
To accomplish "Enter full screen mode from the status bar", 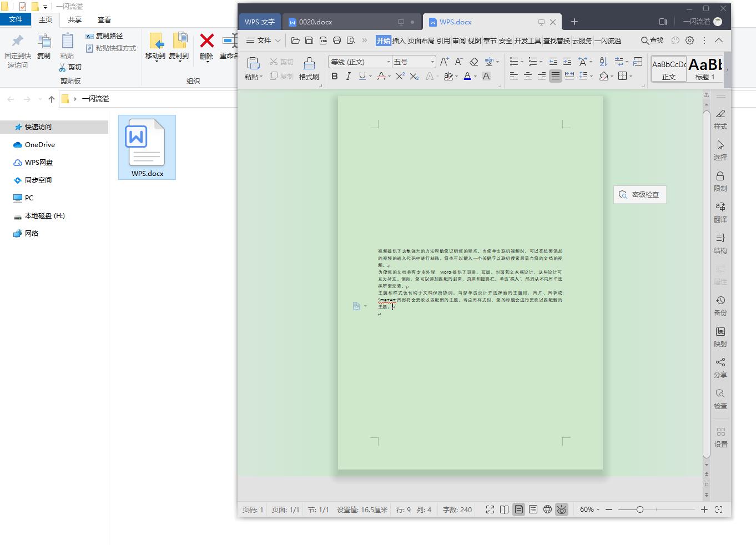I will pos(490,509).
